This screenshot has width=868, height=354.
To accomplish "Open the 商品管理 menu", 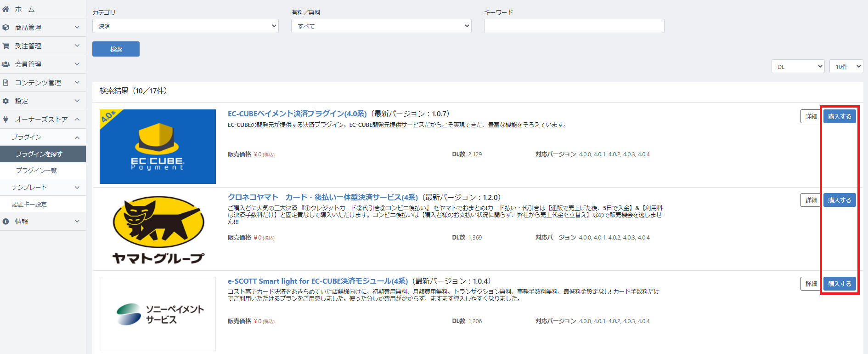I will click(43, 28).
